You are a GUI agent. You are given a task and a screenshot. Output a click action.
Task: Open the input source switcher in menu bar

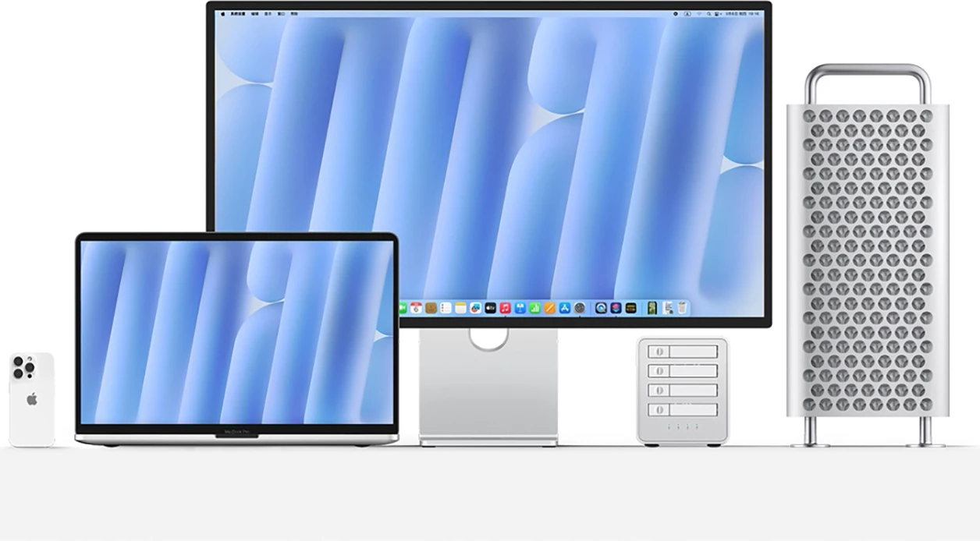click(x=687, y=13)
